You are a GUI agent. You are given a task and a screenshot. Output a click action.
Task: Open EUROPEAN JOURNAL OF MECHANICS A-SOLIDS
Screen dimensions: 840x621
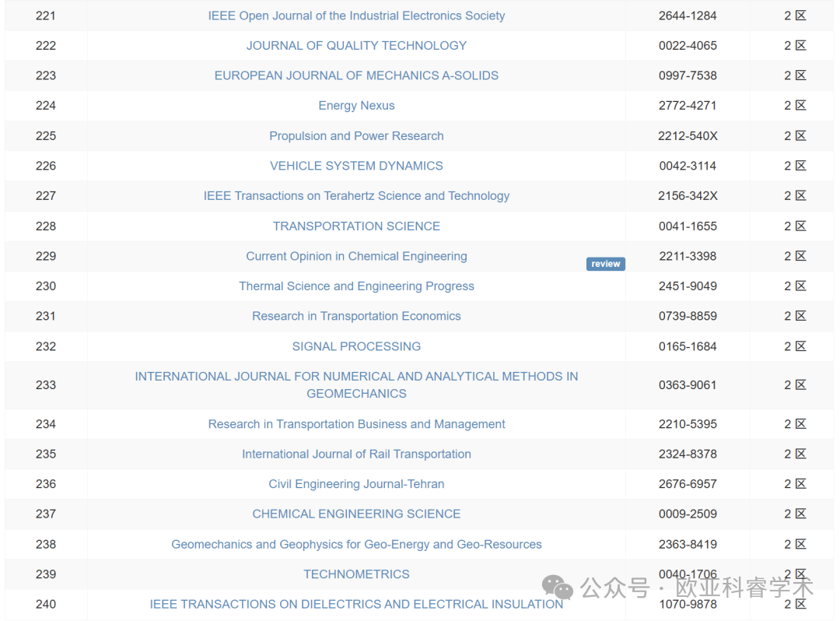[356, 75]
